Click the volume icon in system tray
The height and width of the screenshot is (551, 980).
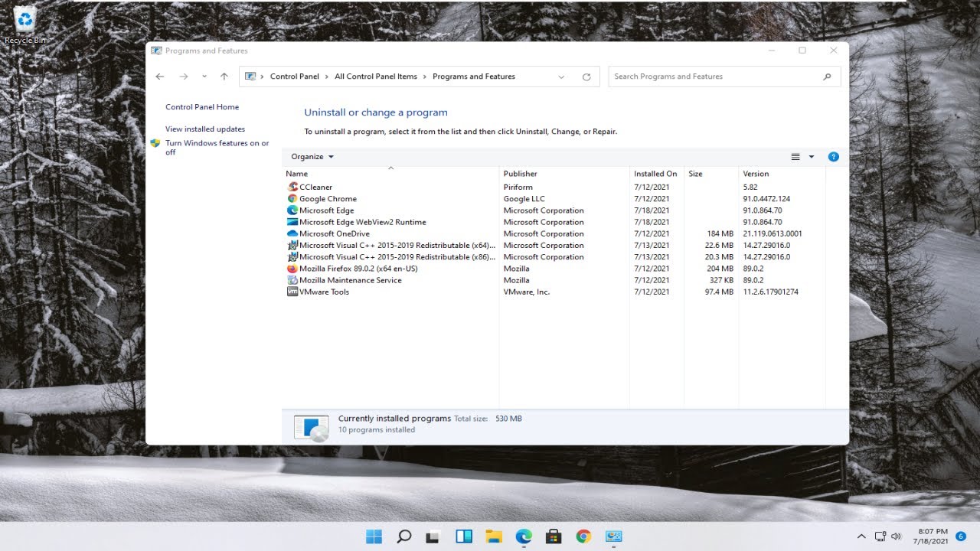(897, 536)
